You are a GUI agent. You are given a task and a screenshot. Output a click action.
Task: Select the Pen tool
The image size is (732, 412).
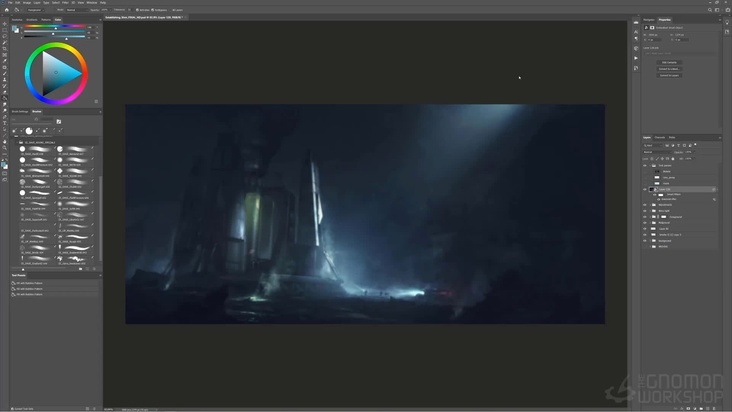[x=5, y=117]
